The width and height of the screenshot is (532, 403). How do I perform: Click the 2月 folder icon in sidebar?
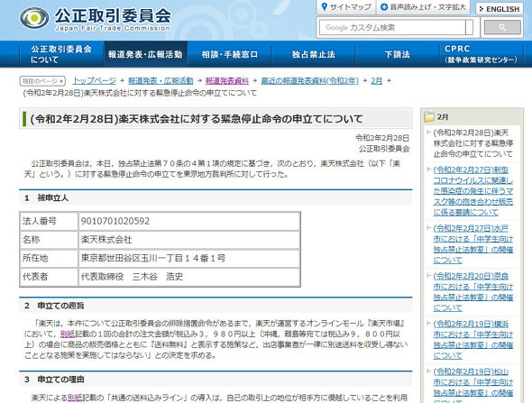click(429, 117)
